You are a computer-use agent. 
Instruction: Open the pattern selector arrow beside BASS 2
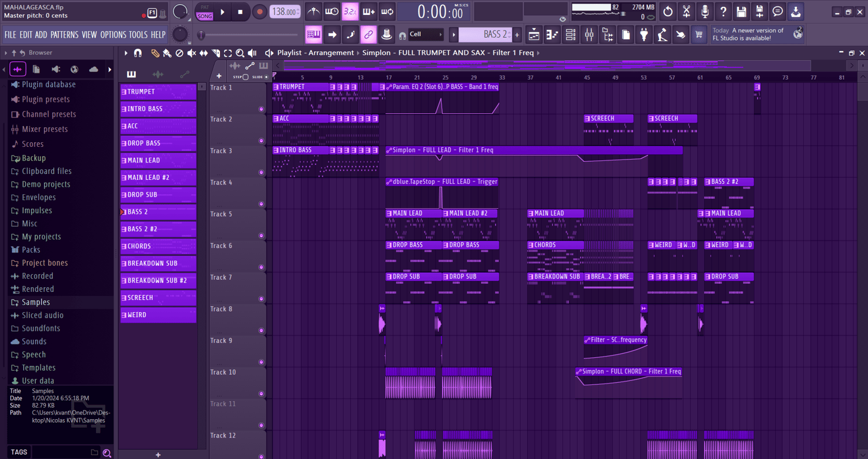[454, 35]
